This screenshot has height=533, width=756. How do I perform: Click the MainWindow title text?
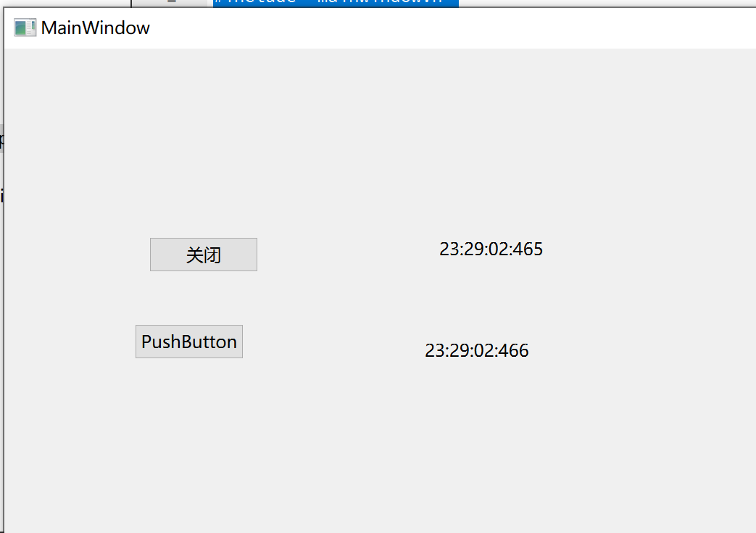(96, 28)
